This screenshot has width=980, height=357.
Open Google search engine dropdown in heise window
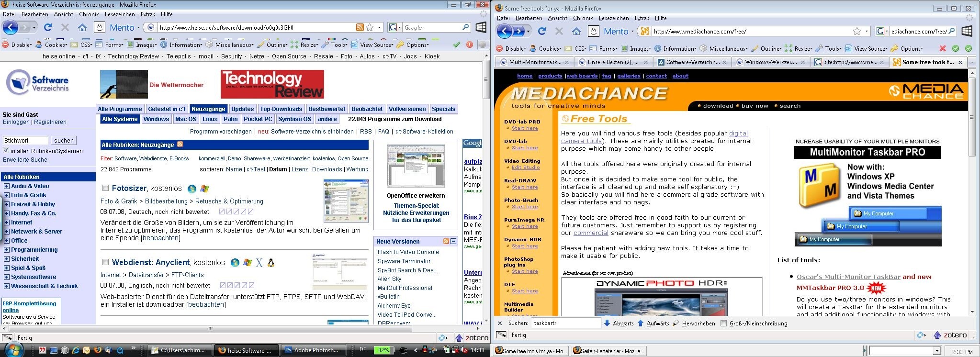click(398, 27)
